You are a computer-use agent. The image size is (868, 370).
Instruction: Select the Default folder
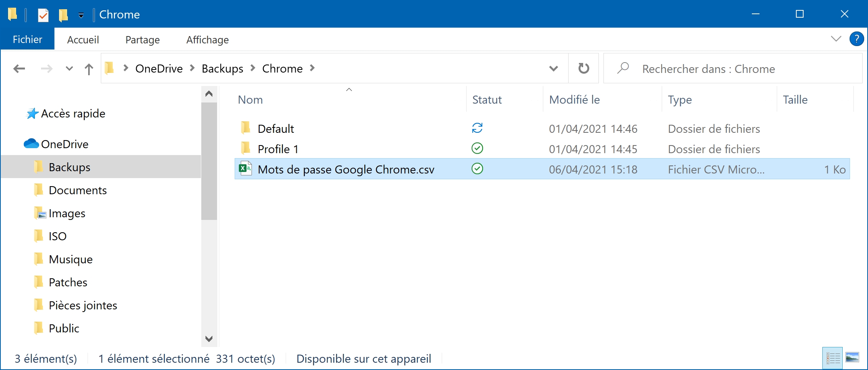coord(276,129)
